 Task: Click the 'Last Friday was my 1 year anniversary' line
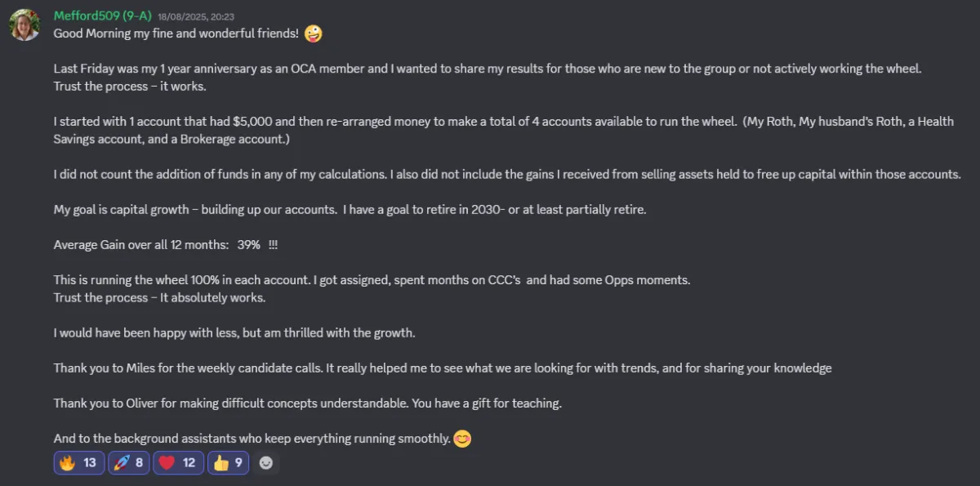(488, 69)
